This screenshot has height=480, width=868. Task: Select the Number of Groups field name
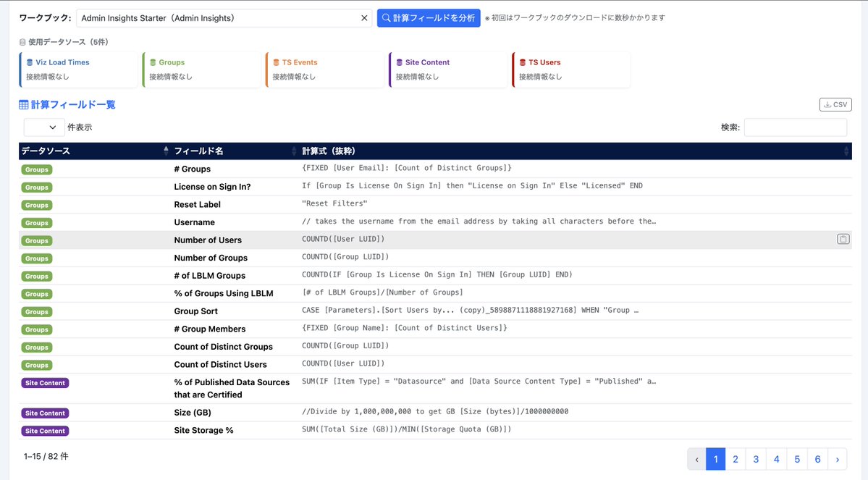[211, 258]
